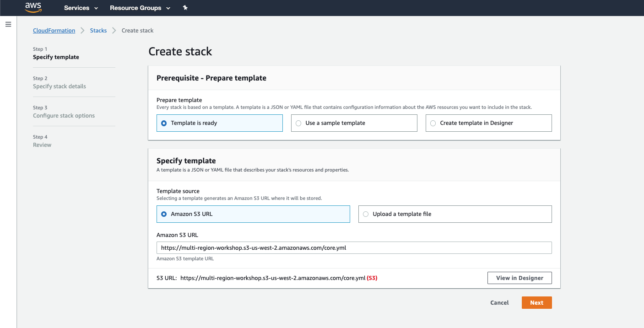Select 'Create template in Designer' radio option
The width and height of the screenshot is (644, 328).
point(489,123)
